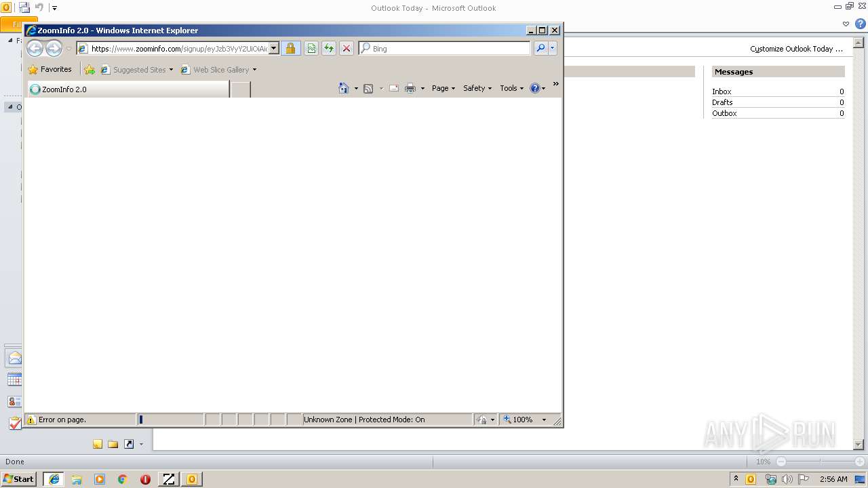This screenshot has height=488, width=868.
Task: Click inside the Bing search box
Action: [449, 49]
